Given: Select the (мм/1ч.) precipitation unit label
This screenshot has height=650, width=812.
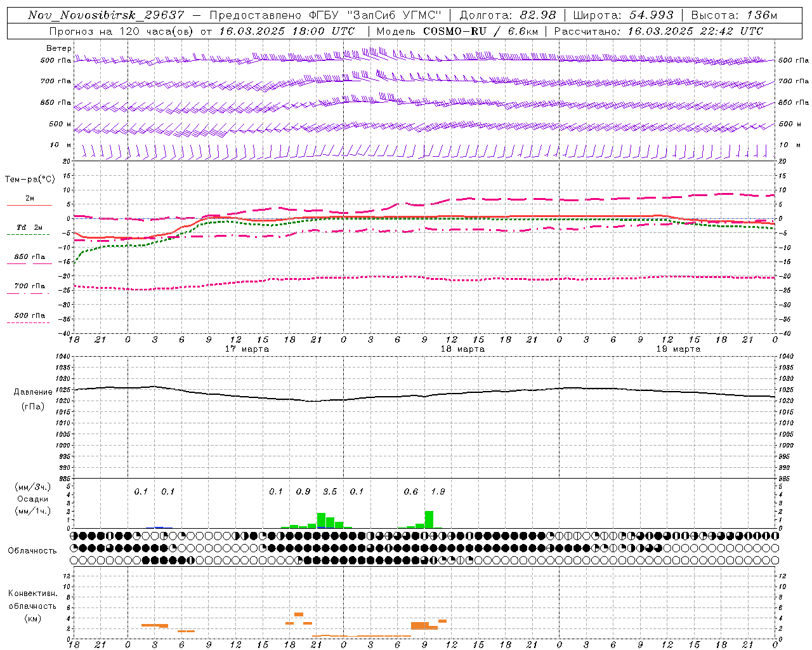Looking at the screenshot, I should coord(33,511).
